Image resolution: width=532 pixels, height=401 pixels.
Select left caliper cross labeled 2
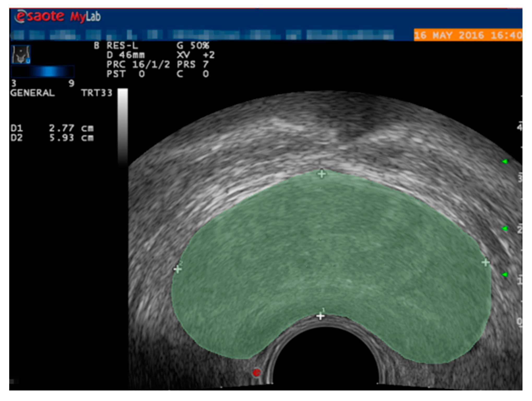pyautogui.click(x=178, y=269)
